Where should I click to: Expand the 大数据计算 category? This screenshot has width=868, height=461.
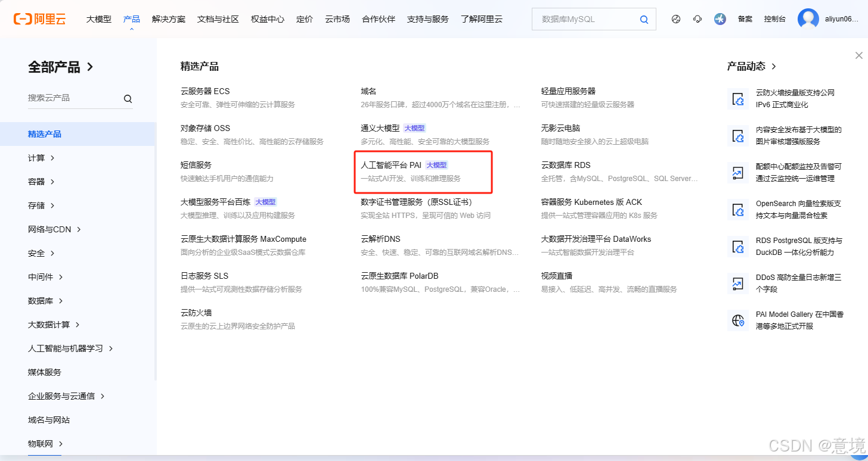tap(54, 325)
